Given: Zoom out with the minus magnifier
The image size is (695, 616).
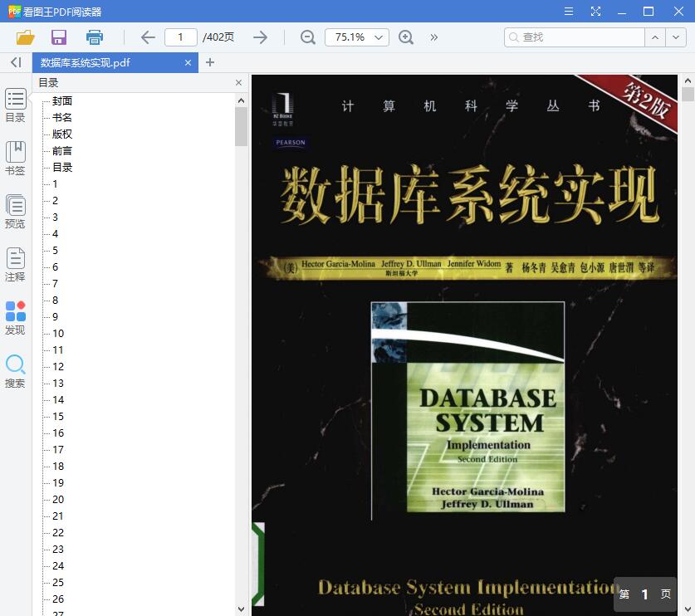Looking at the screenshot, I should (307, 37).
